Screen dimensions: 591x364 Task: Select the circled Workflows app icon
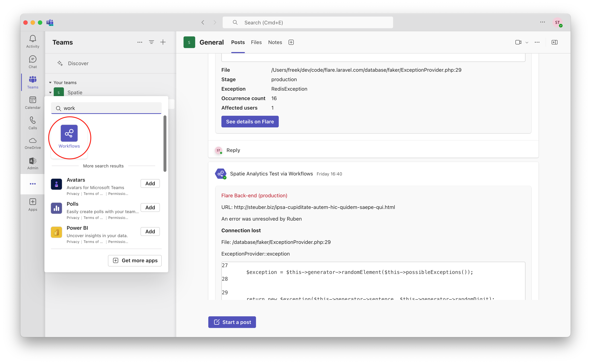69,133
